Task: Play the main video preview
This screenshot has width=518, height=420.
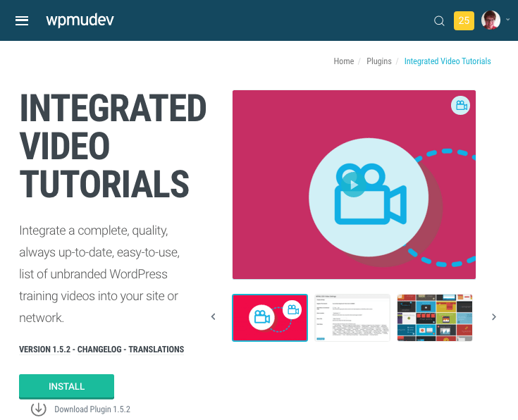Action: [x=354, y=185]
